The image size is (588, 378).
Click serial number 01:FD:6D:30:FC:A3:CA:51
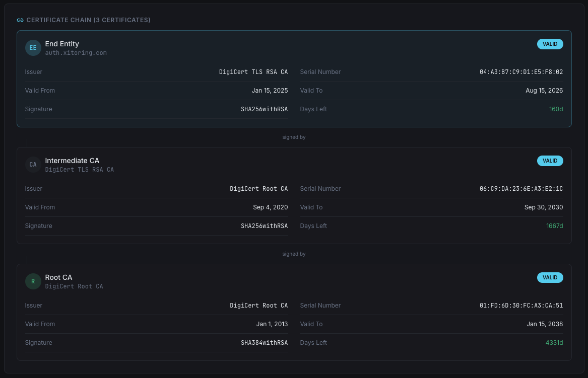[521, 306]
